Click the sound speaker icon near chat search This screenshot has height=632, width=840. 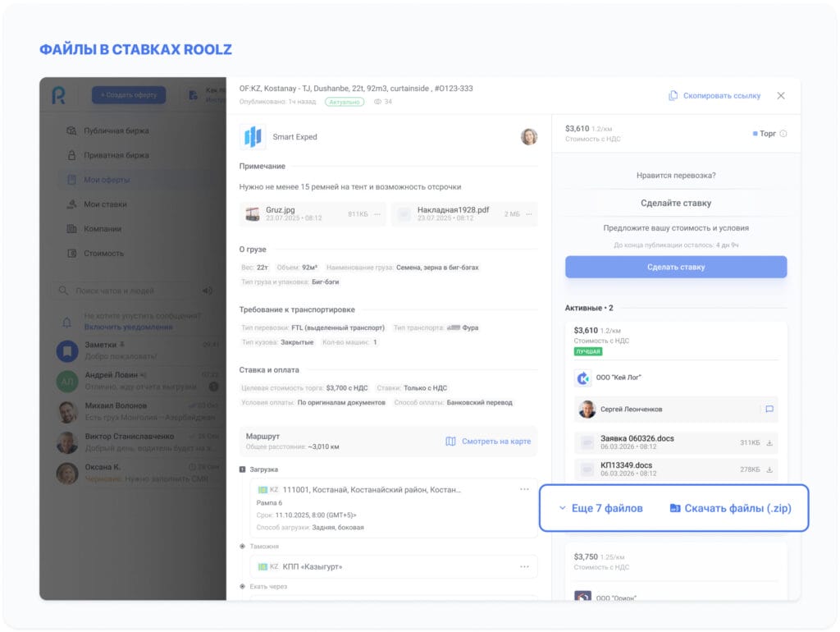pos(207,291)
